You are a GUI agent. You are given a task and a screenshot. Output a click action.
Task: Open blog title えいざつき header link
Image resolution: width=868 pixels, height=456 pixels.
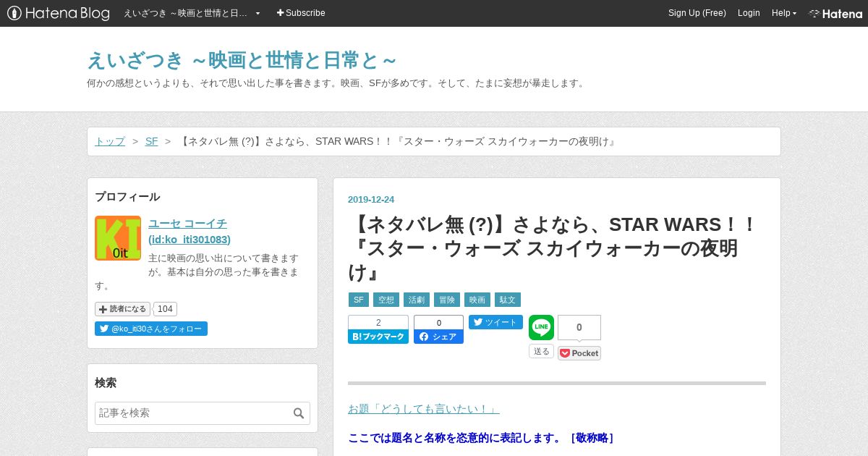tap(242, 61)
